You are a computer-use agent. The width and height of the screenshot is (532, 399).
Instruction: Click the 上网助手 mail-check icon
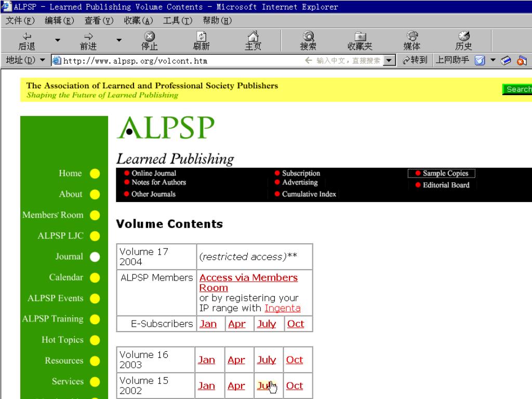[480, 60]
